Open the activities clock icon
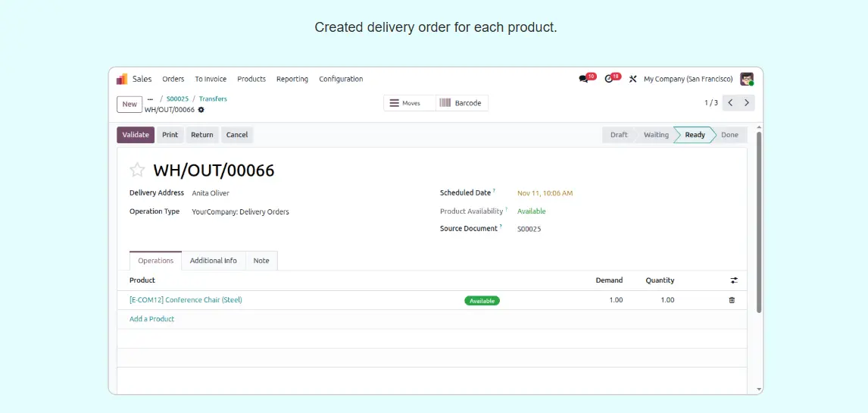 (x=609, y=79)
